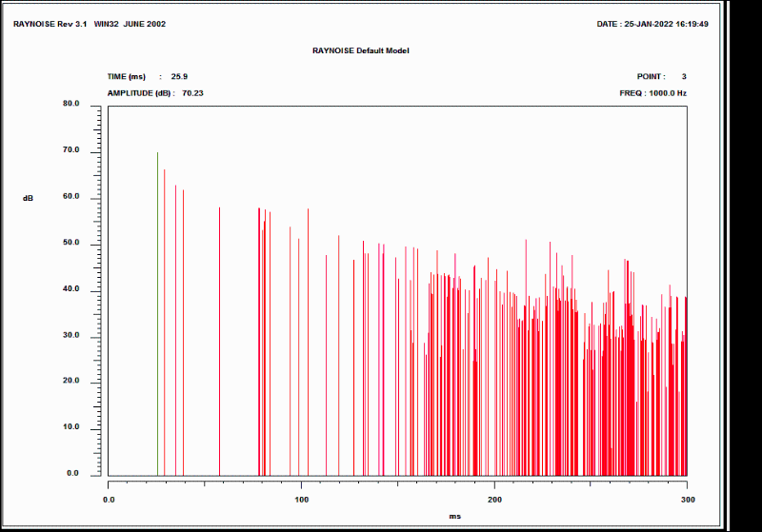
Task: Select the 200 x-axis tick label
Action: tap(494, 499)
